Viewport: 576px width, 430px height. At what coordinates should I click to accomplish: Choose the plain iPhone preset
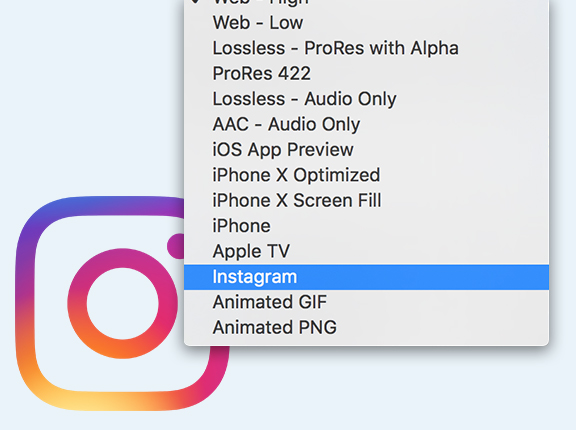coord(366,225)
